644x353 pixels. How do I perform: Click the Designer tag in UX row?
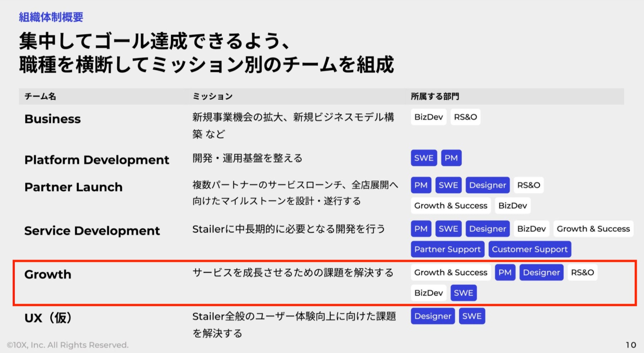433,316
